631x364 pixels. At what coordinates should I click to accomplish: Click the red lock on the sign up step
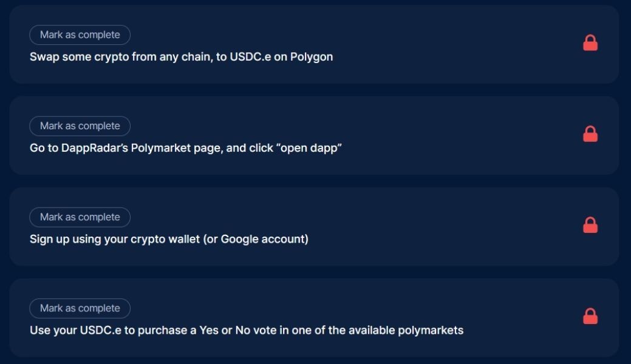[590, 226]
